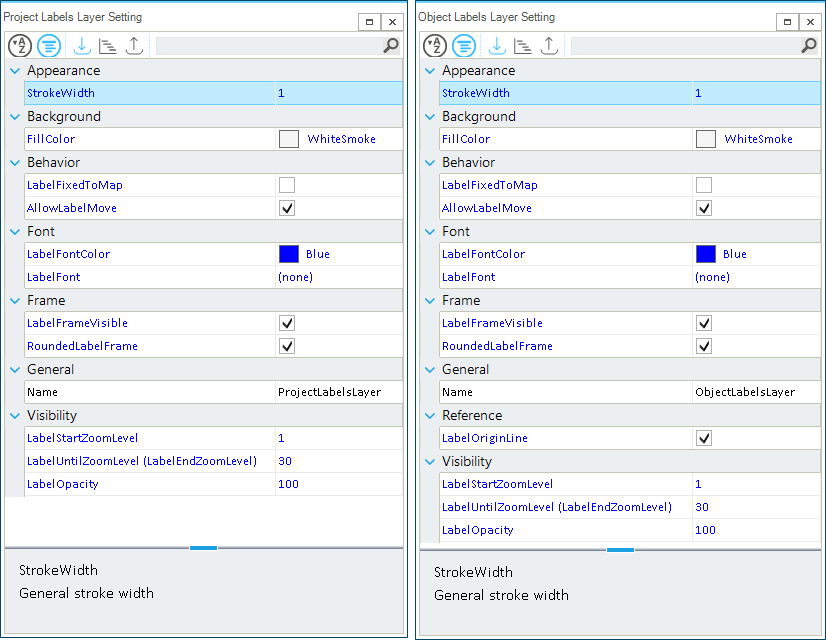Collapse Behavior section in Project Labels panel
826x640 pixels.
tap(15, 162)
